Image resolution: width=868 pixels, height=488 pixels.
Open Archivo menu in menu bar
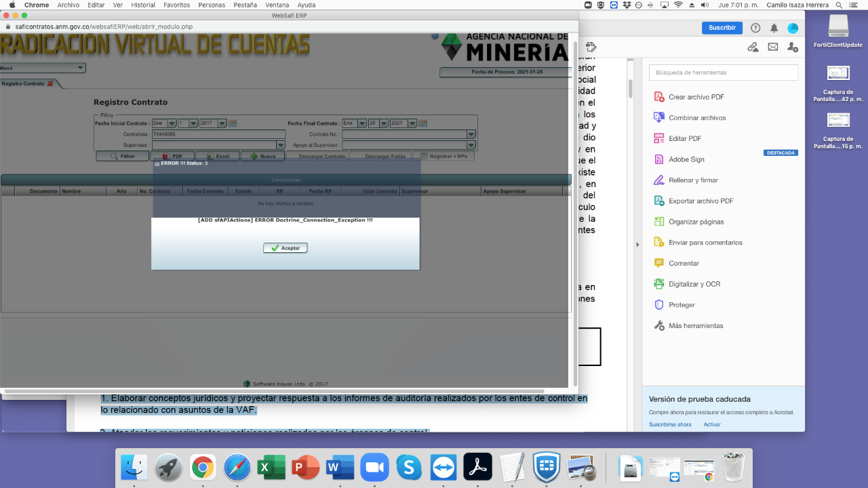pos(68,5)
